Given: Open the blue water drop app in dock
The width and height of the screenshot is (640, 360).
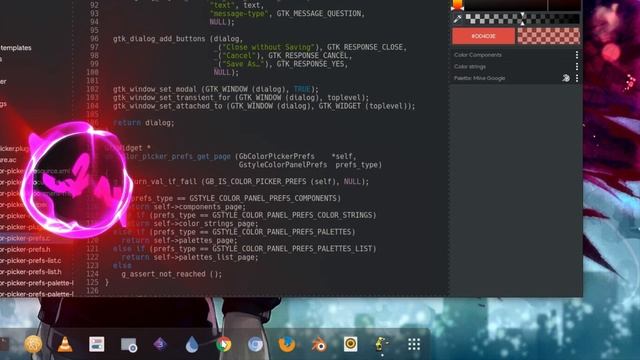Looking at the screenshot, I should pyautogui.click(x=192, y=345).
